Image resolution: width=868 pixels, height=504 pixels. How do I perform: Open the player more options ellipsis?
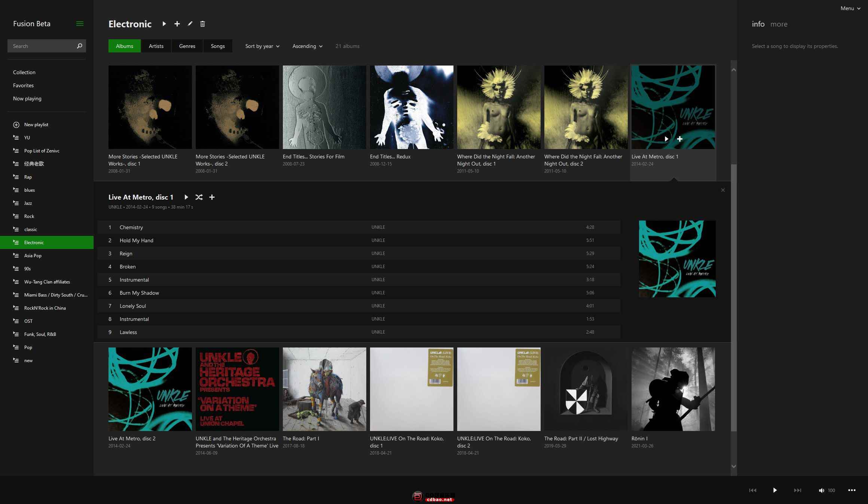click(852, 490)
